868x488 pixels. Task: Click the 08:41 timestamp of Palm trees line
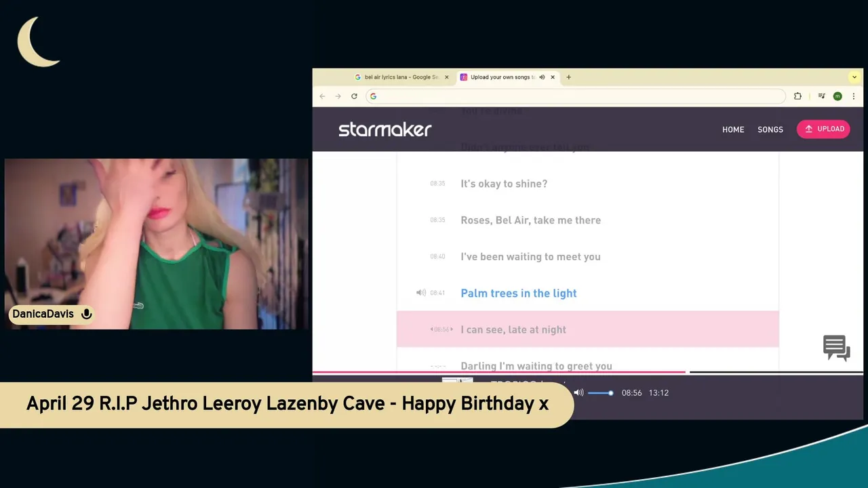[437, 293]
